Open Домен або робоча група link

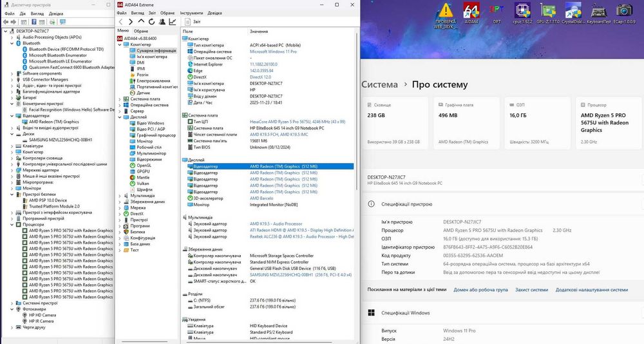480,290
